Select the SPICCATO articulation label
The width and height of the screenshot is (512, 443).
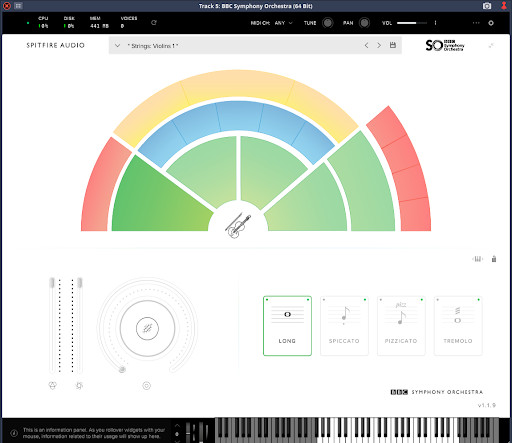click(x=344, y=341)
